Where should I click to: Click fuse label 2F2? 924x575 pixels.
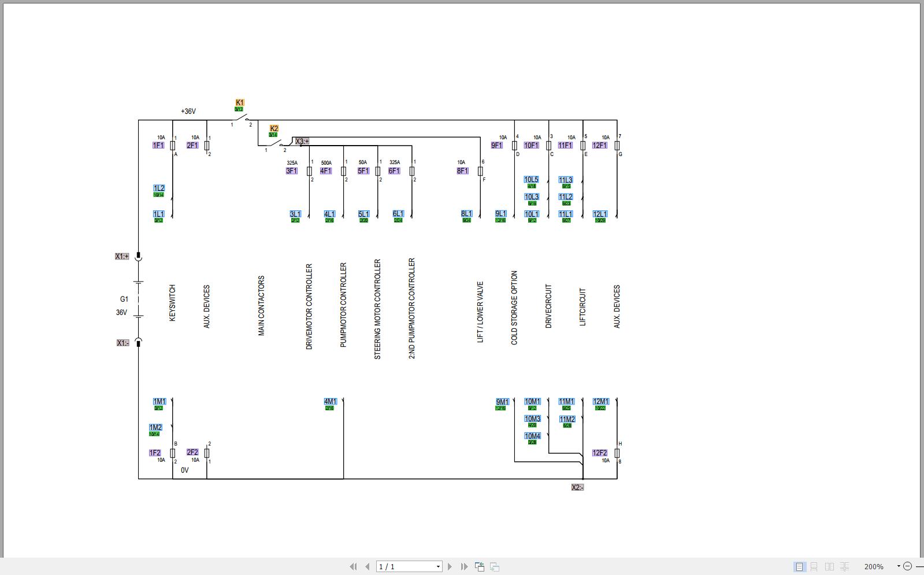tap(192, 452)
